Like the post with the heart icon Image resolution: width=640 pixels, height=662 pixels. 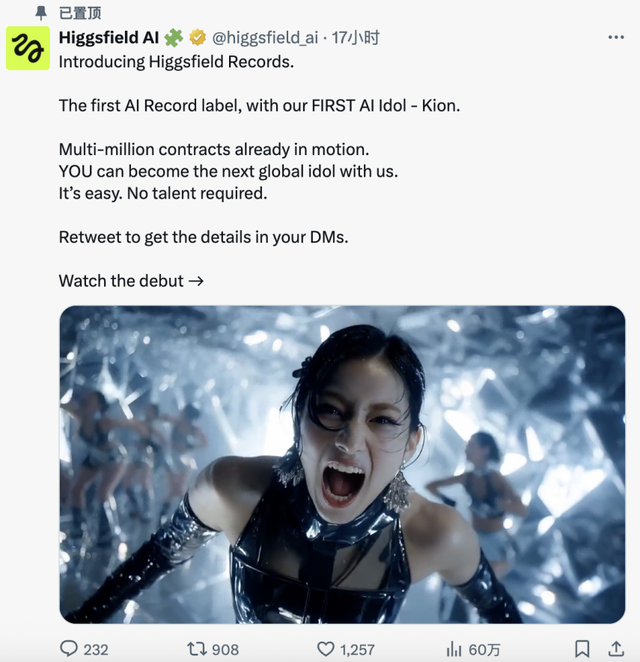click(x=325, y=649)
